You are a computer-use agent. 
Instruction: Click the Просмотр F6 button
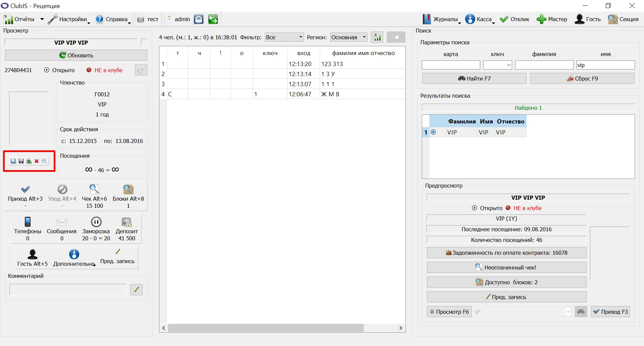pos(449,312)
